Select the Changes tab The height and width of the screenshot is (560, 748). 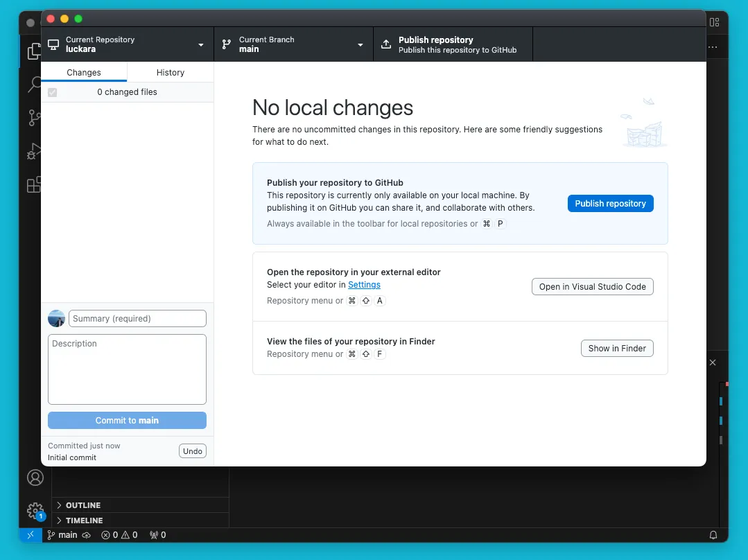coord(84,72)
